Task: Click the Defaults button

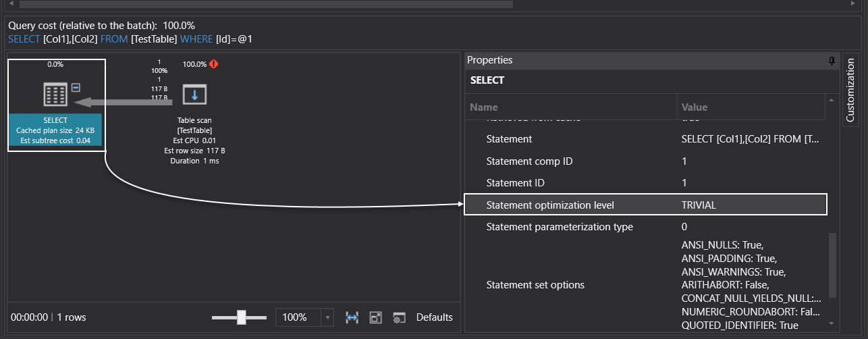Action: [x=434, y=317]
